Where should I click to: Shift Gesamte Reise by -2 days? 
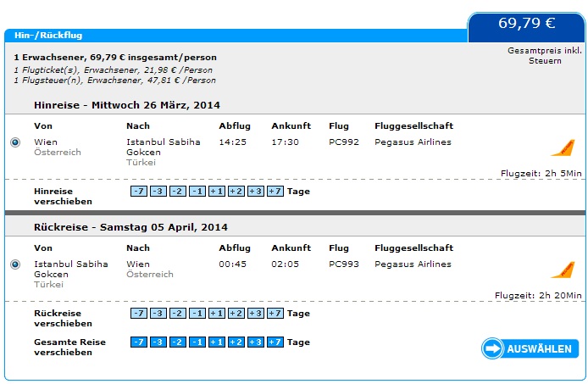pos(178,342)
